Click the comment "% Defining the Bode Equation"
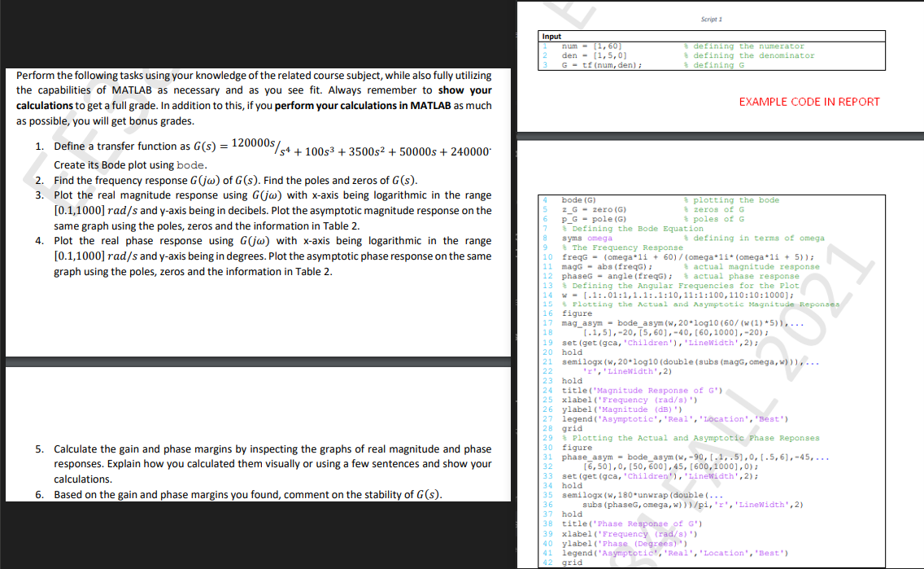924x569 pixels. tap(632, 229)
